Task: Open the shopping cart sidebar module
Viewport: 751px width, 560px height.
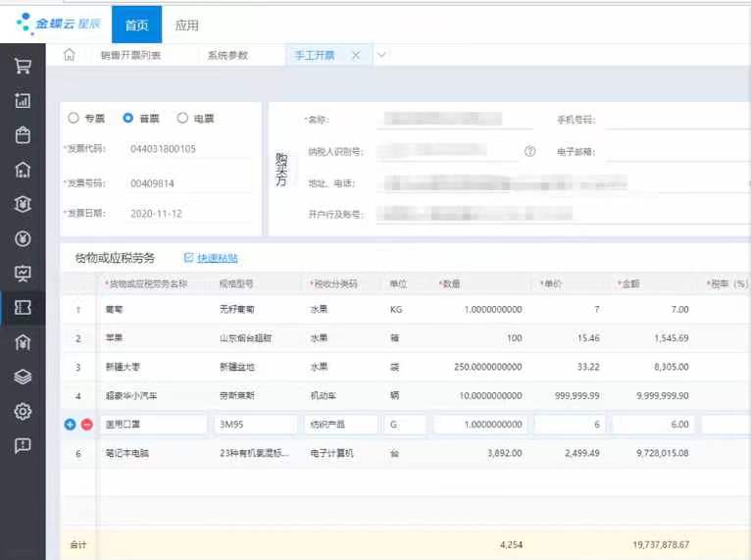Action: tap(23, 66)
